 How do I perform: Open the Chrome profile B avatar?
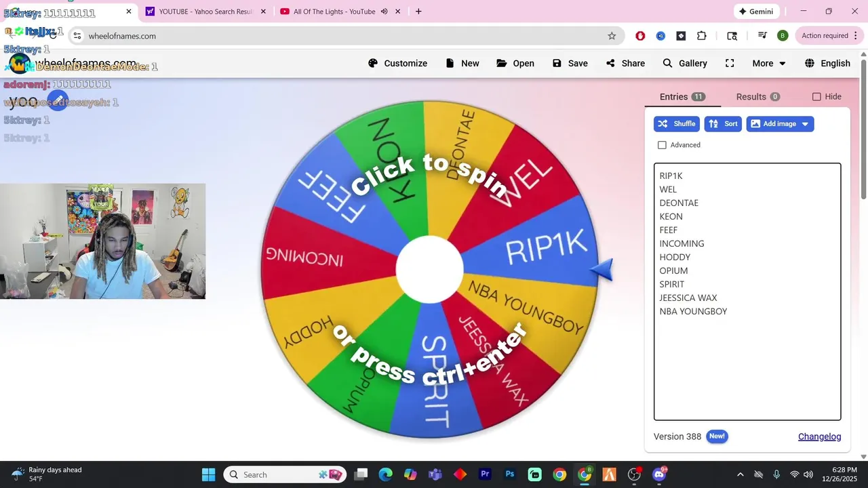click(x=783, y=36)
